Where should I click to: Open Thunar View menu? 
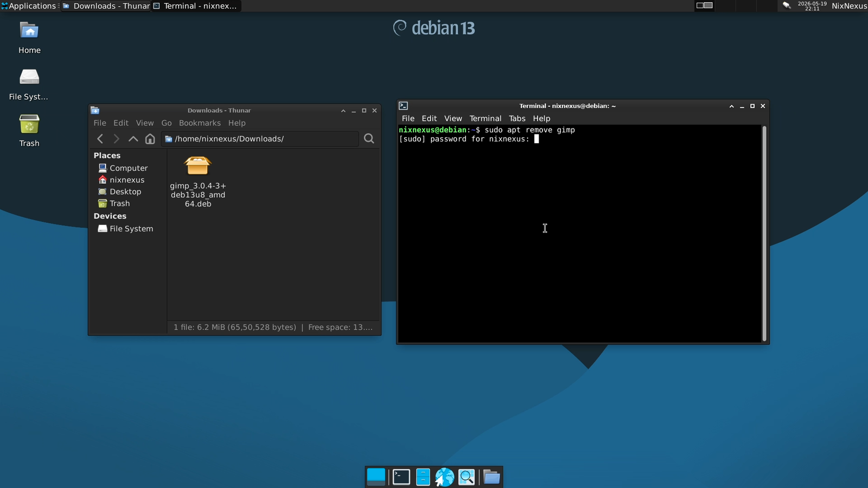pyautogui.click(x=145, y=123)
